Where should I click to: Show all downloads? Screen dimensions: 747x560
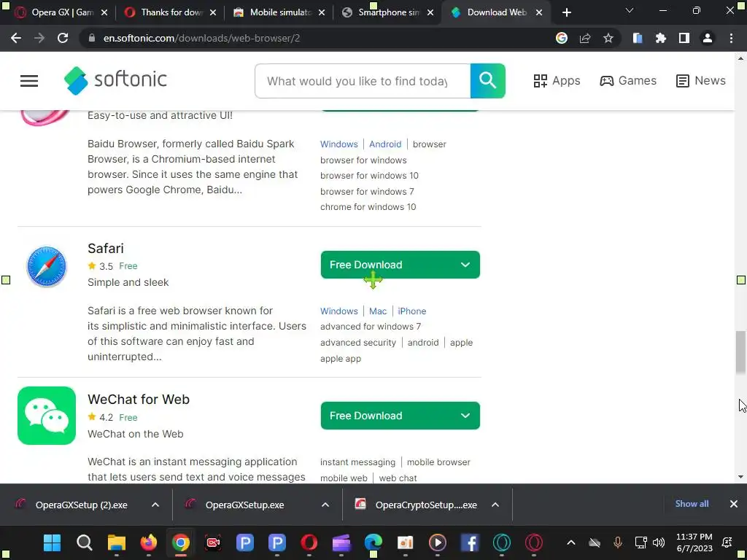pos(692,504)
